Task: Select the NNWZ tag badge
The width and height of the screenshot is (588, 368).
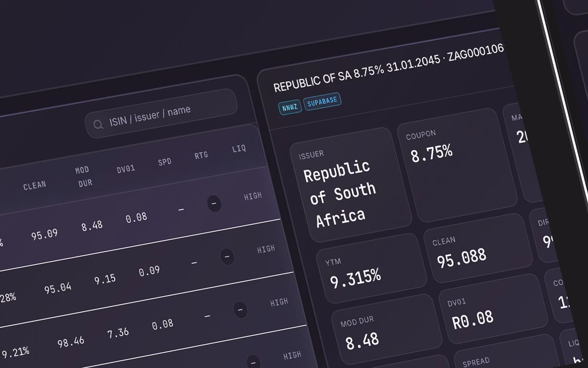Action: (x=290, y=107)
